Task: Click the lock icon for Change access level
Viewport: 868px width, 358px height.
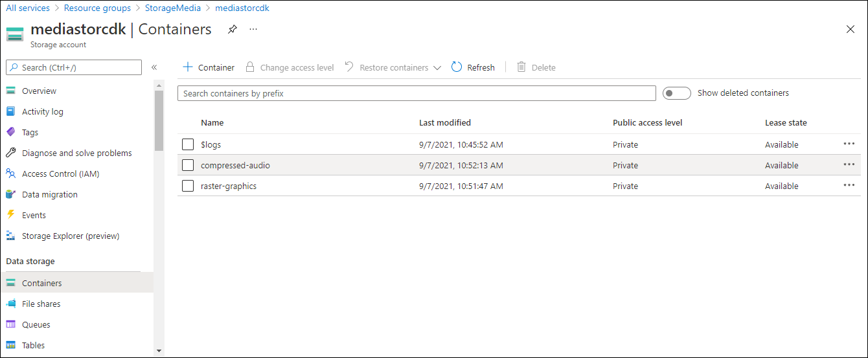Action: pos(250,67)
